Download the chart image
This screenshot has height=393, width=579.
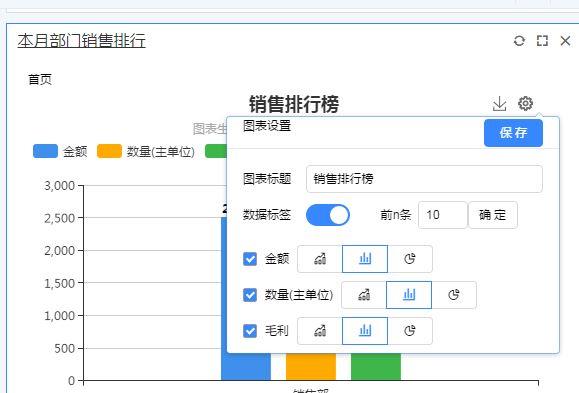click(x=500, y=103)
